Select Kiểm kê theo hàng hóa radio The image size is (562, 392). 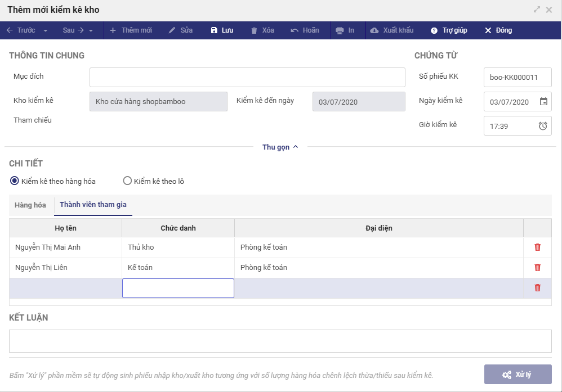pos(15,181)
